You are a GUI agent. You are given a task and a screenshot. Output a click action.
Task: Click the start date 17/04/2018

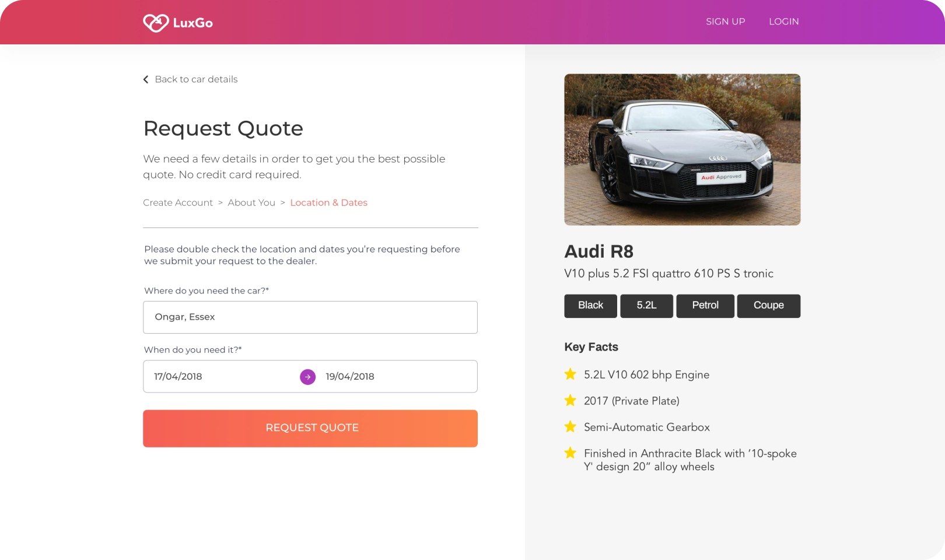(x=178, y=377)
